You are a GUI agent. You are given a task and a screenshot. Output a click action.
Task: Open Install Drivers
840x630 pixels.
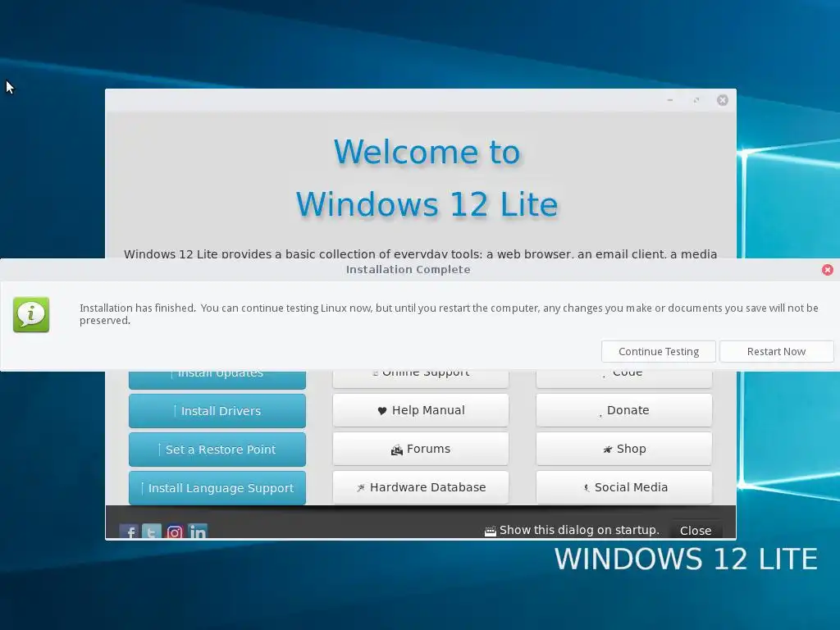217,411
